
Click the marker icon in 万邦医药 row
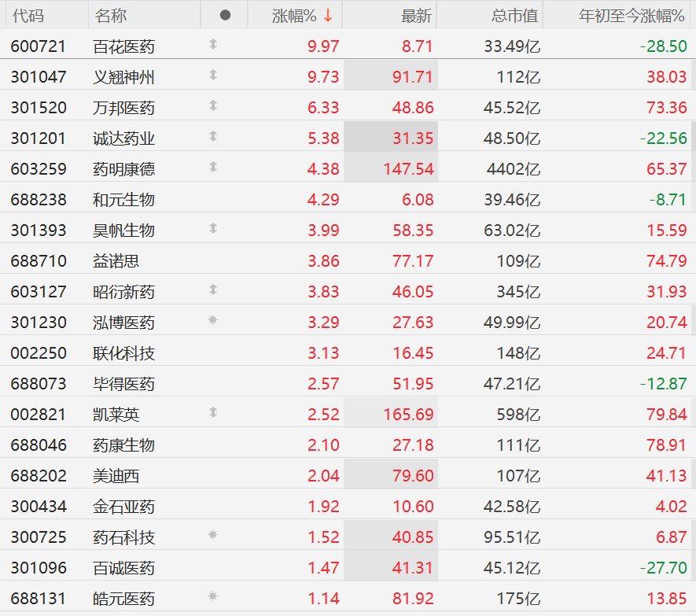(x=213, y=105)
